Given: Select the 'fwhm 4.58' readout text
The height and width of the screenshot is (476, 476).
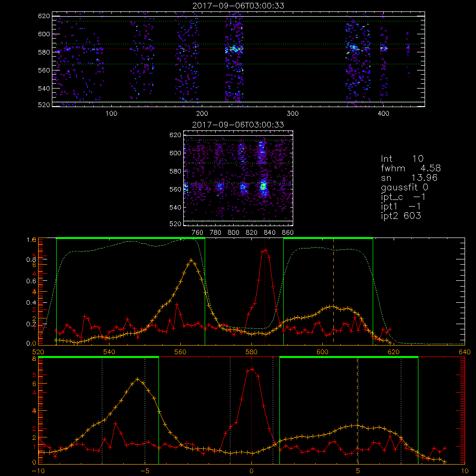Looking at the screenshot, I should (x=411, y=168).
